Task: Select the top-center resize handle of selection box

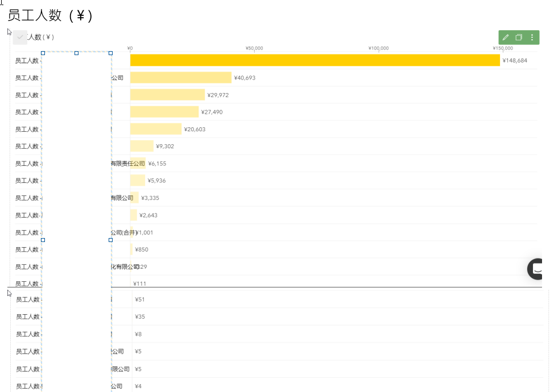Action: click(77, 53)
